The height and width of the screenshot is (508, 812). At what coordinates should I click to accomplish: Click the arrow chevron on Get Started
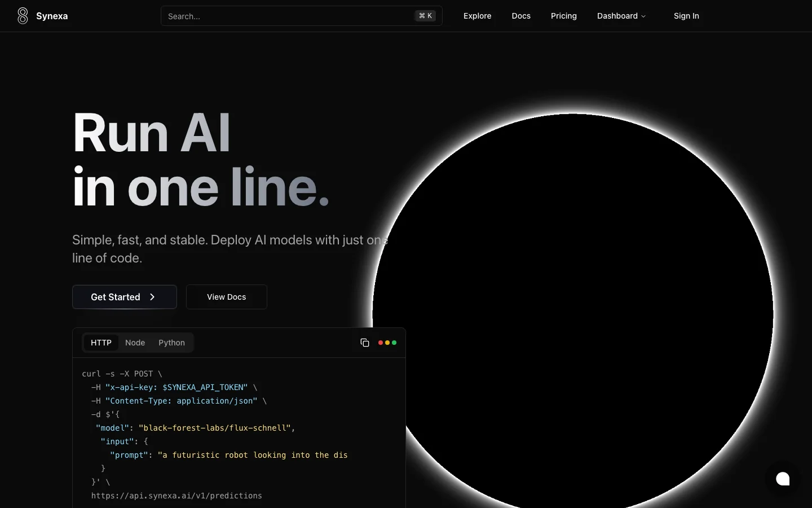pyautogui.click(x=152, y=297)
